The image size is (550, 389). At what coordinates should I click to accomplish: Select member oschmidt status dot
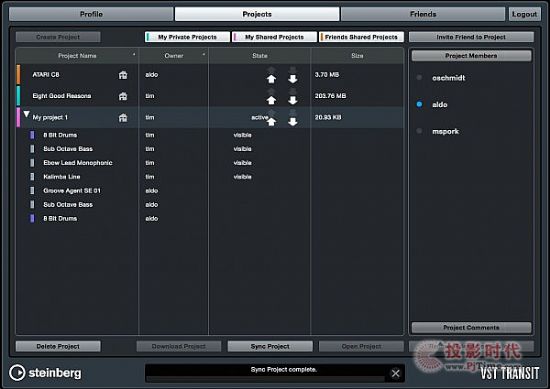(x=419, y=78)
